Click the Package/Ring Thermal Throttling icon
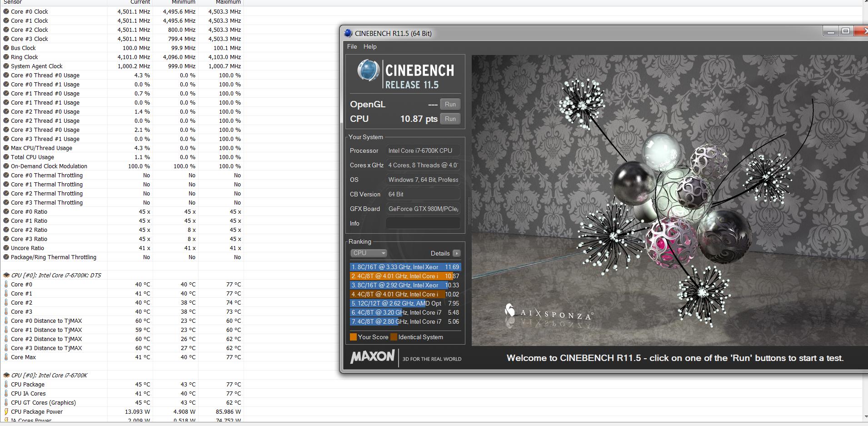Image resolution: width=868 pixels, height=426 pixels. coord(6,257)
